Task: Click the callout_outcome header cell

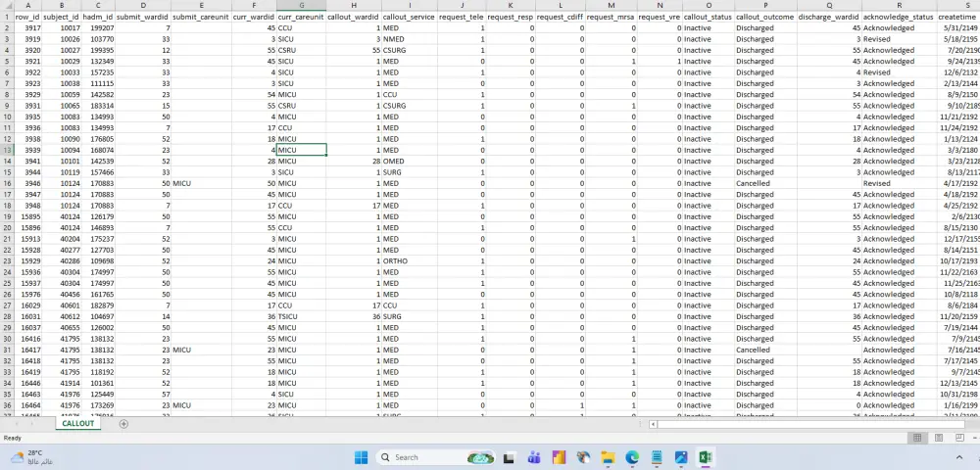Action: 765,17
